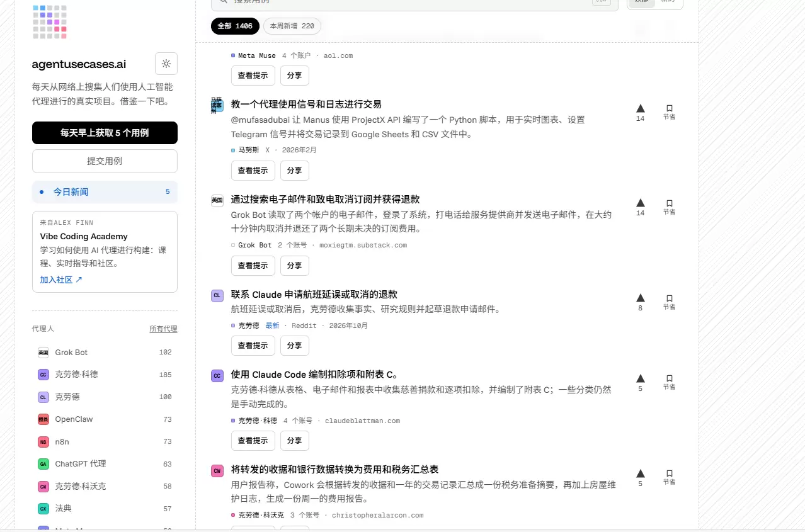Bookmark the Grok Bot subscription refund post

pyautogui.click(x=669, y=207)
